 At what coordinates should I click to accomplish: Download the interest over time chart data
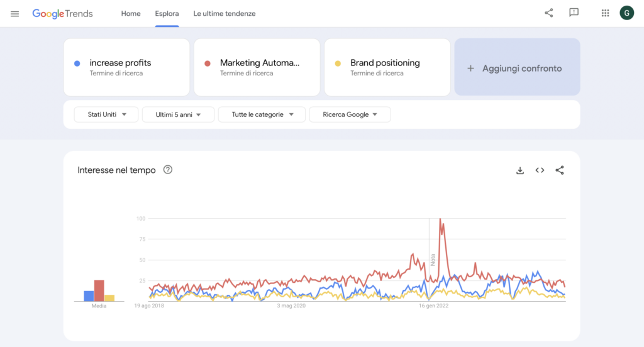pos(520,170)
